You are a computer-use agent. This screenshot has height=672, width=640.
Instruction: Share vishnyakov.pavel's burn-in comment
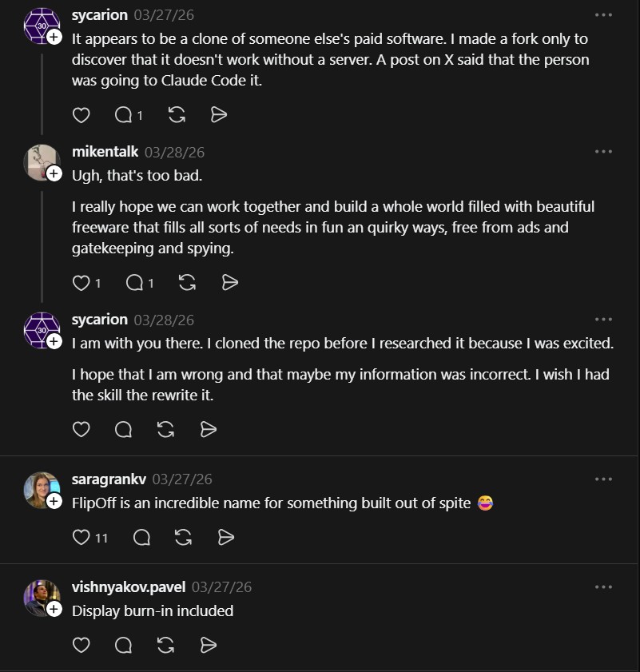click(x=208, y=645)
